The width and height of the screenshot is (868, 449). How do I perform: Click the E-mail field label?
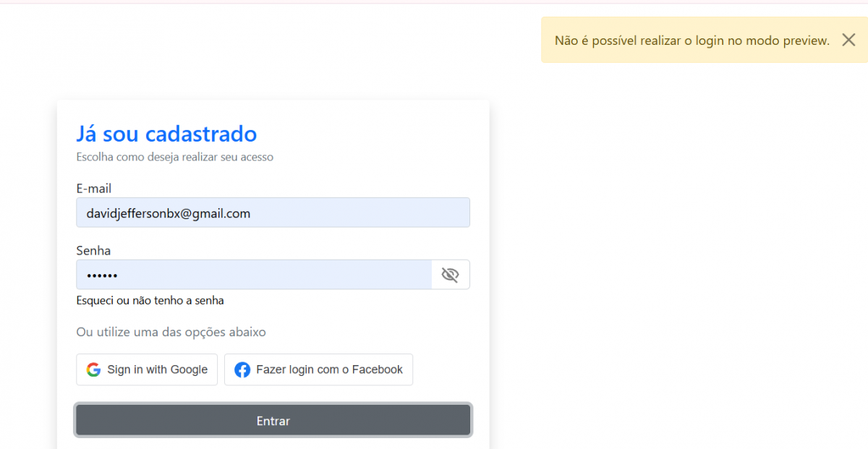click(94, 188)
